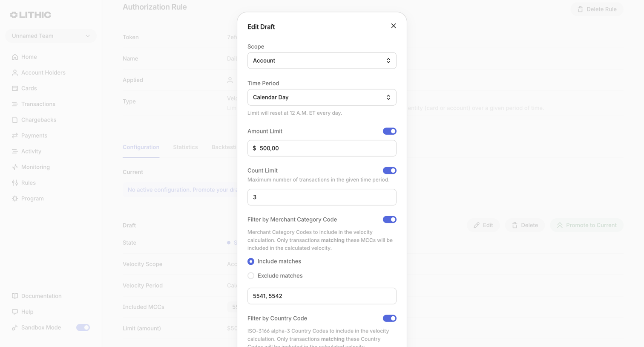Open Program via its gear icon
The width and height of the screenshot is (644, 347).
coord(15,199)
